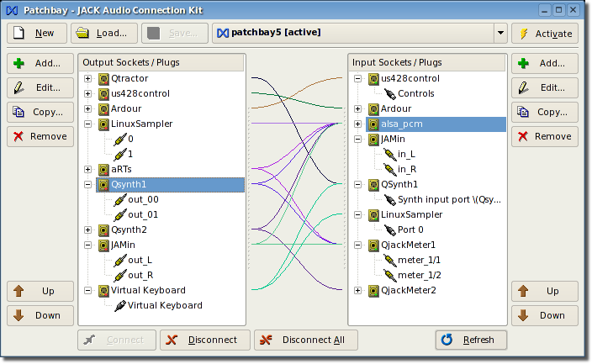The image size is (592, 364).
Task: Expand the Ardour output socket
Action: [87, 108]
